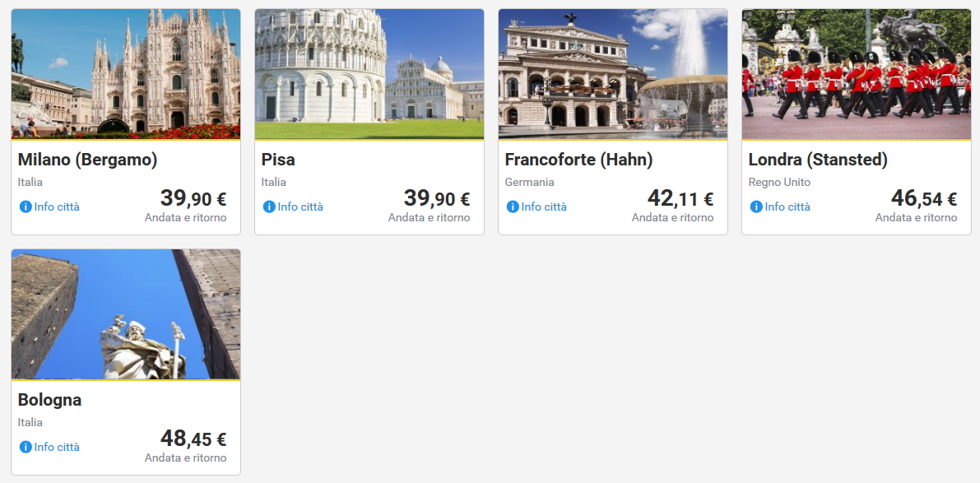
Task: Click the info icon on Francoforte card
Action: (513, 207)
